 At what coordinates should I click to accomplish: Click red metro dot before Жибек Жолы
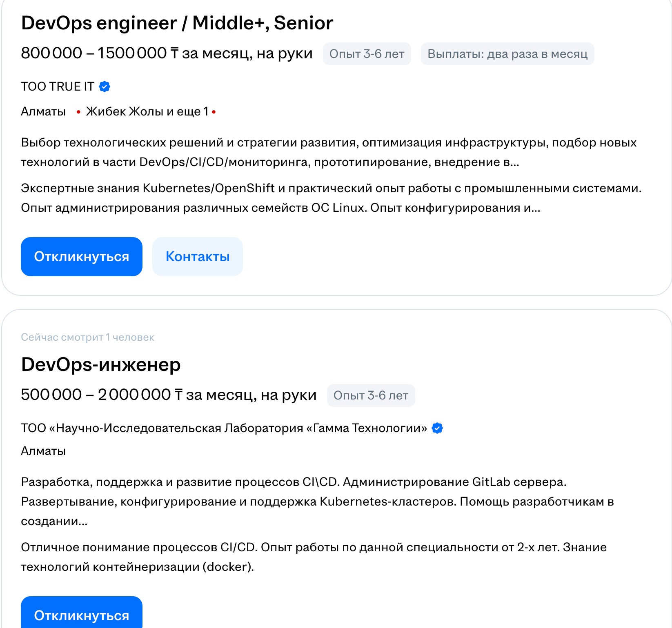[78, 112]
